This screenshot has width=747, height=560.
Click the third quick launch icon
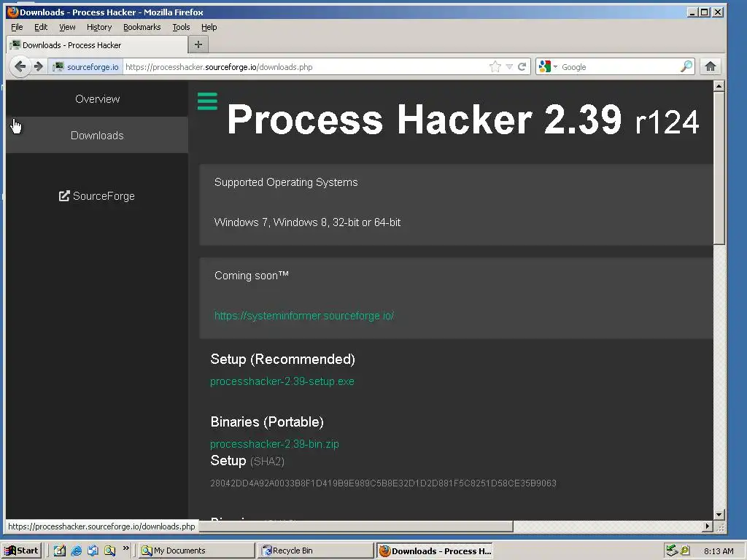[x=93, y=551]
